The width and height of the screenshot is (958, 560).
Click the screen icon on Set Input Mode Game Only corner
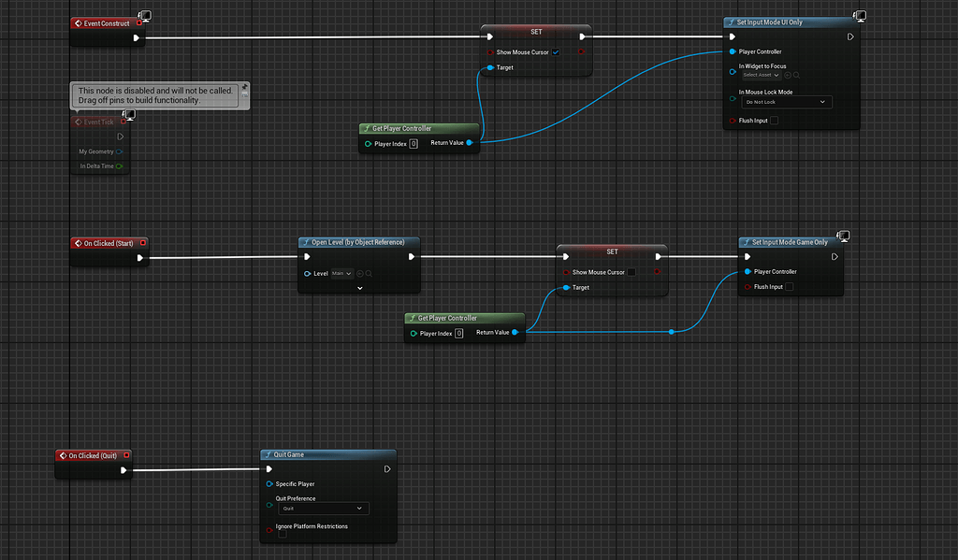[x=843, y=236]
